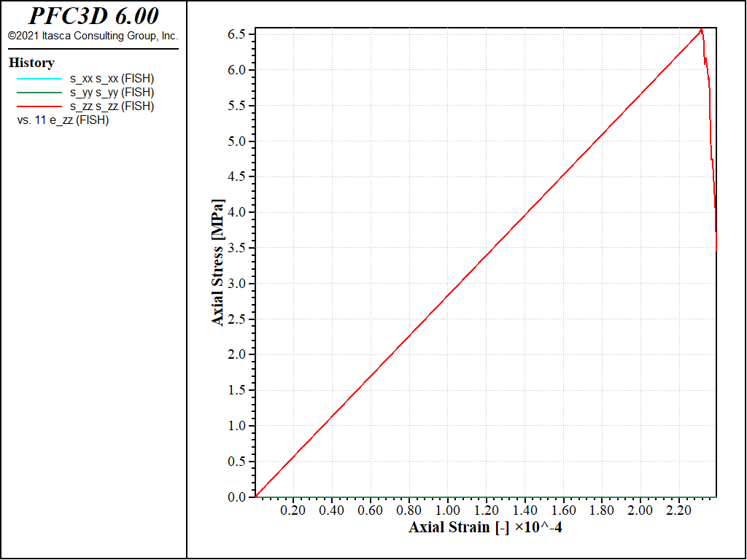Viewport: 747px width, 560px height.
Task: Click the 6.0 y-axis tick label
Action: pos(237,70)
